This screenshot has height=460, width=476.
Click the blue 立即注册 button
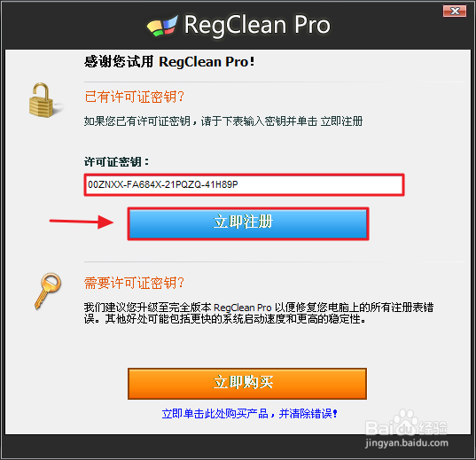[x=248, y=223]
